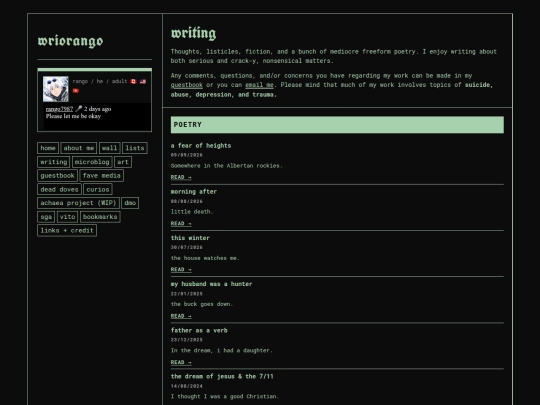Click the title father as a verb

coord(199,331)
